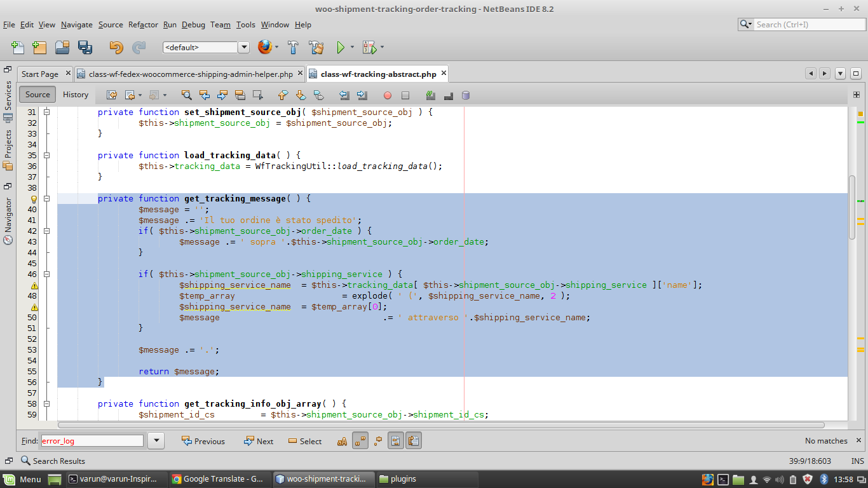Viewport: 868px width, 488px height.
Task: Click Find Next Occurrence toolbar icon
Action: click(222, 95)
